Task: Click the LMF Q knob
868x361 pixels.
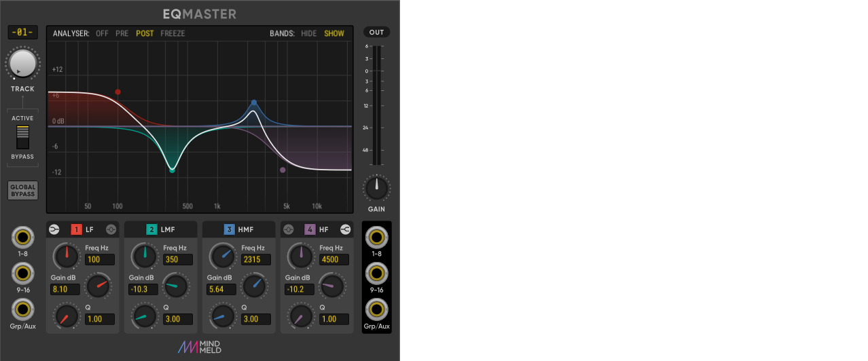Action: pos(144,316)
